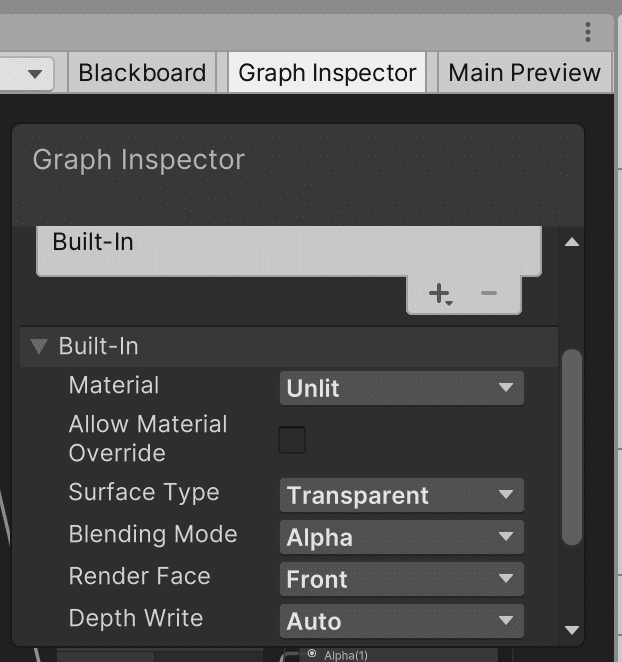Open the kebab options menu
The height and width of the screenshot is (662, 622).
(588, 32)
